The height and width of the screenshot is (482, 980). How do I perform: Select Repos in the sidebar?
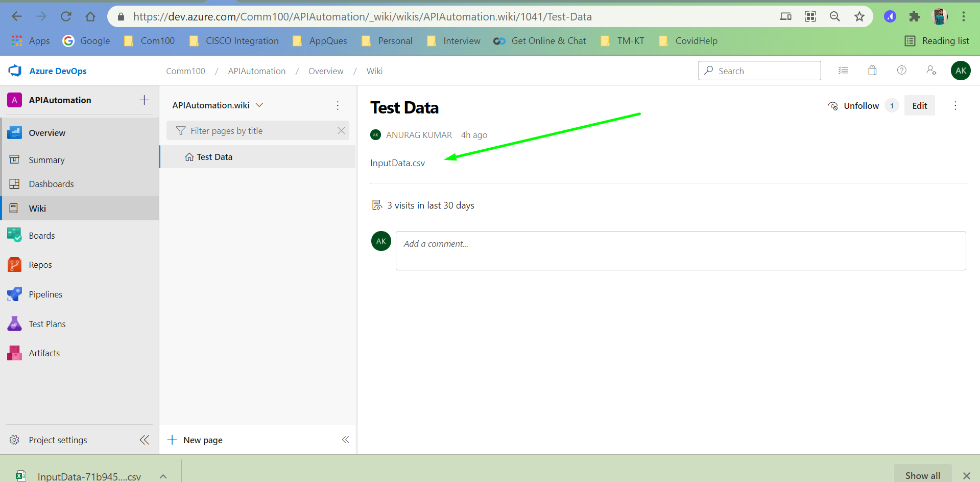tap(40, 264)
